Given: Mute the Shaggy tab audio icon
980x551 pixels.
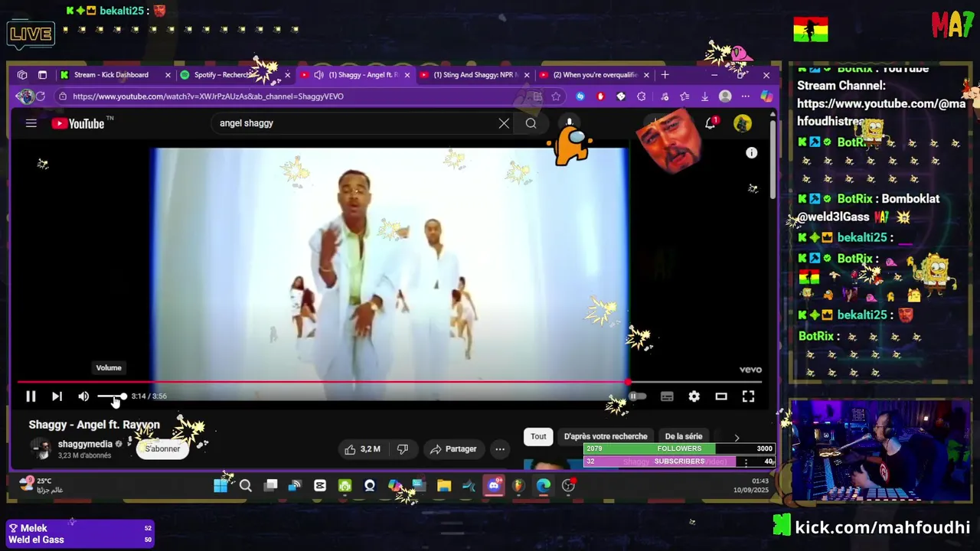Looking at the screenshot, I should click(x=318, y=75).
